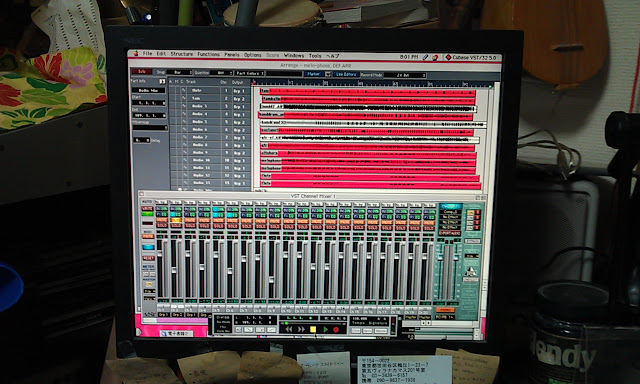Open the Panels menu
640x384 pixels.
[232, 55]
